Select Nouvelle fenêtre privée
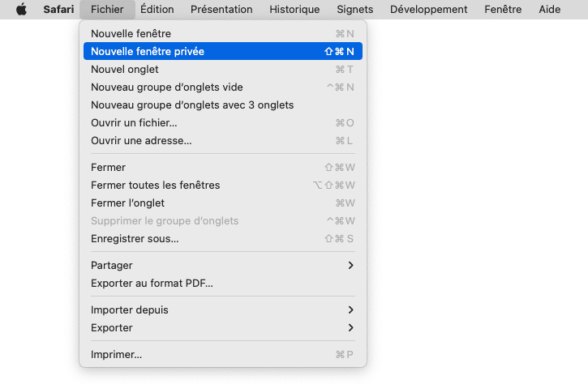Screen dimensions: 588x384 coord(223,51)
